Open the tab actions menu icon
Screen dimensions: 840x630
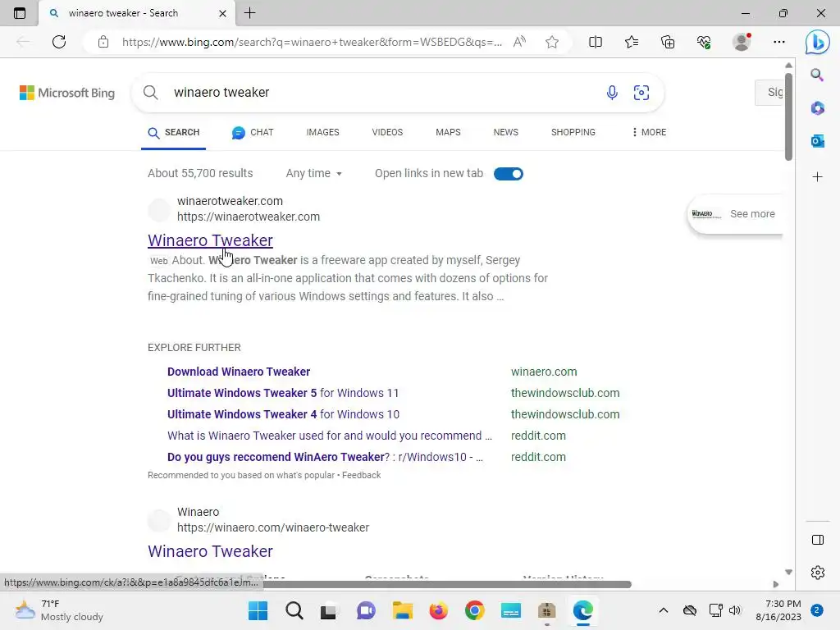click(x=20, y=13)
